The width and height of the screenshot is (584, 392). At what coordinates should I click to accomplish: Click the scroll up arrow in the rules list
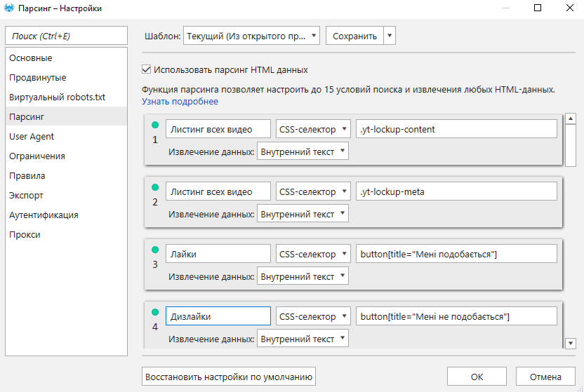[570, 119]
